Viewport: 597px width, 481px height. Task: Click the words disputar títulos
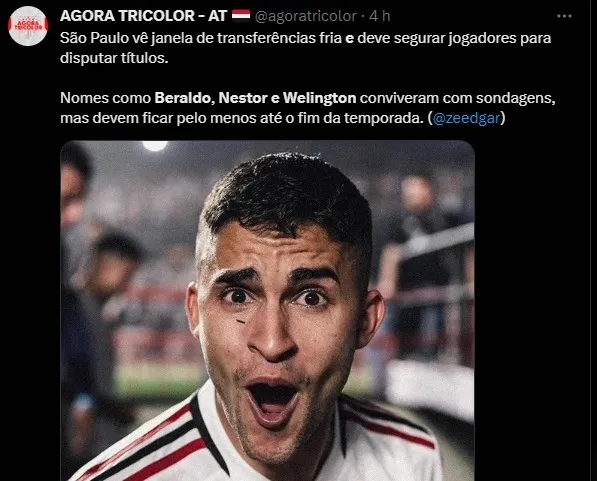(x=114, y=58)
